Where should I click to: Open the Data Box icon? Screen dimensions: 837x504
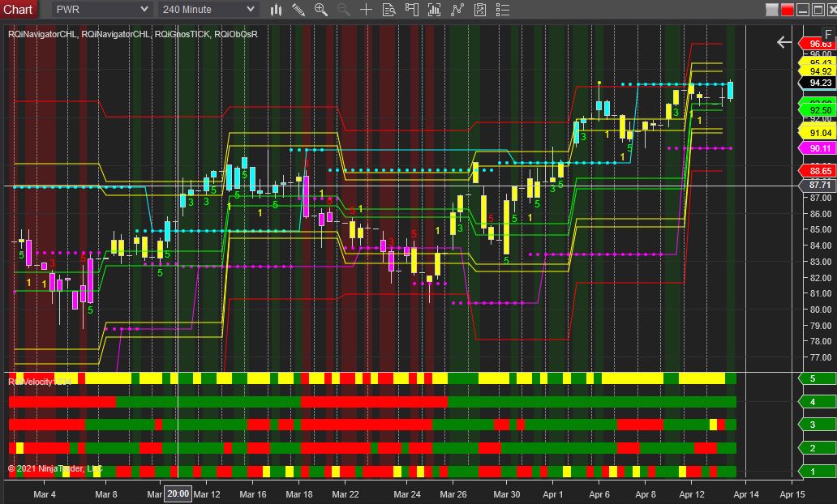click(x=389, y=10)
